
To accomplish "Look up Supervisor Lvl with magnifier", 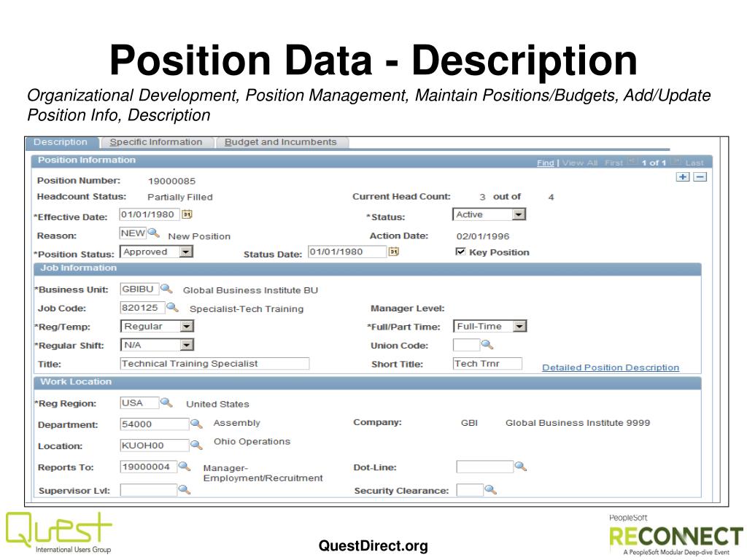I will click(x=185, y=489).
